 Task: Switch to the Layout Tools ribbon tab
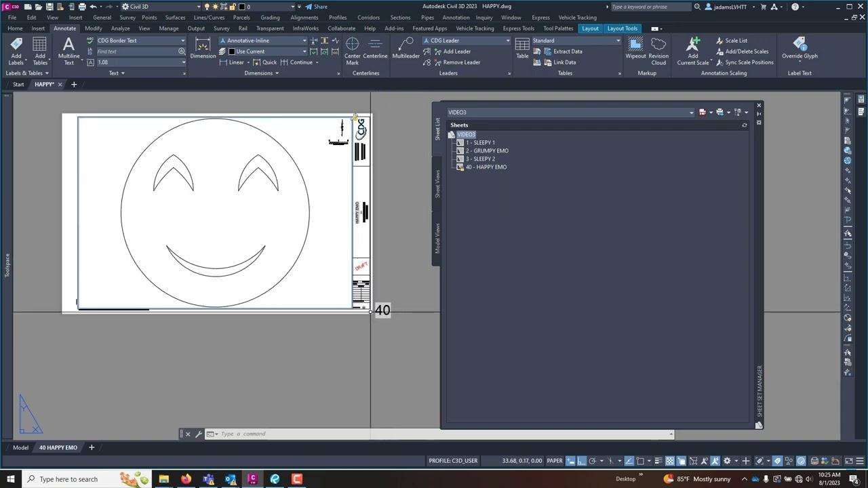(x=622, y=28)
